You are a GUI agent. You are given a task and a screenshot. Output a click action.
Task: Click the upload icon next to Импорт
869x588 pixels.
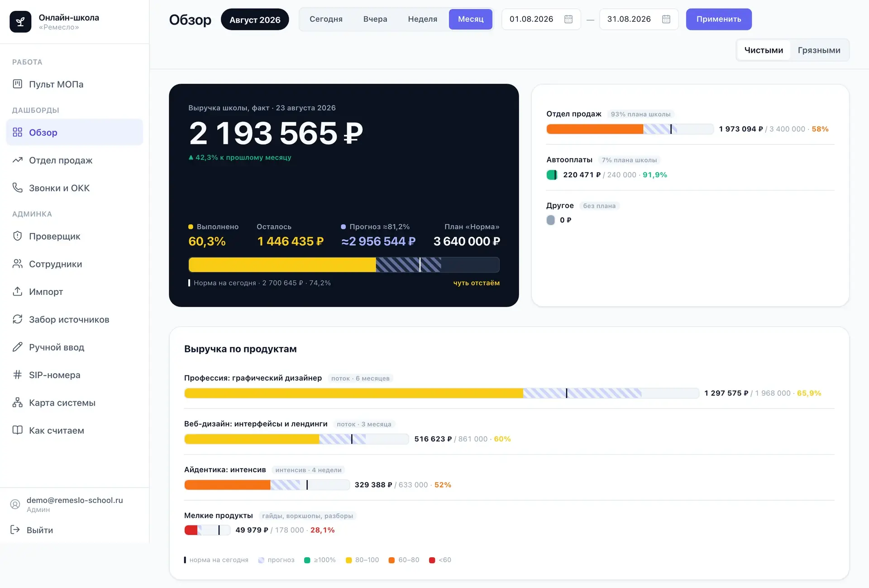(17, 291)
